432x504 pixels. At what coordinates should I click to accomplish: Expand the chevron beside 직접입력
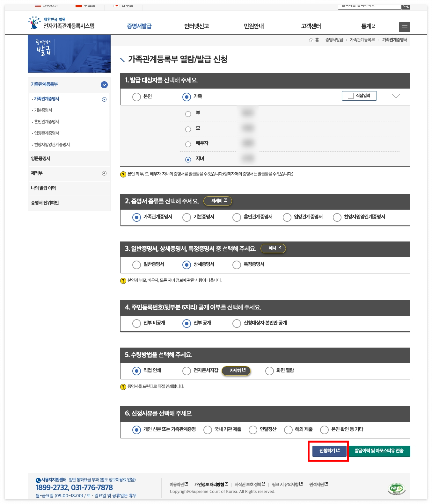point(396,96)
